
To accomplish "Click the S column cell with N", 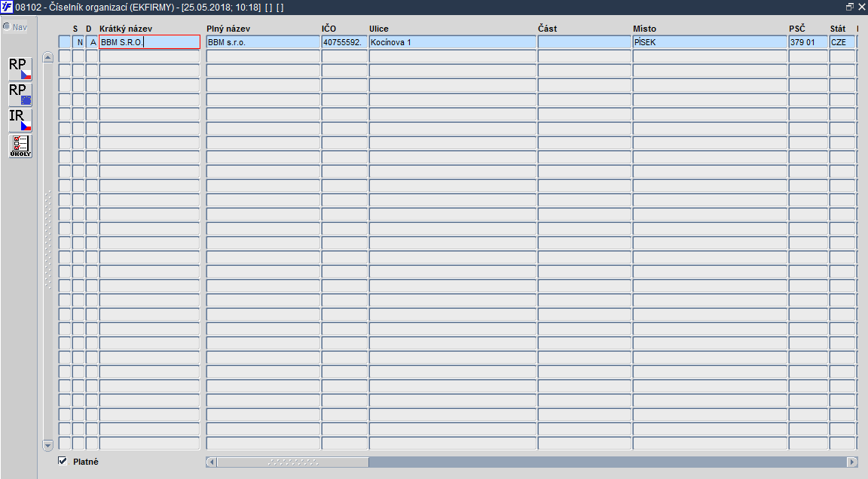I will click(78, 42).
